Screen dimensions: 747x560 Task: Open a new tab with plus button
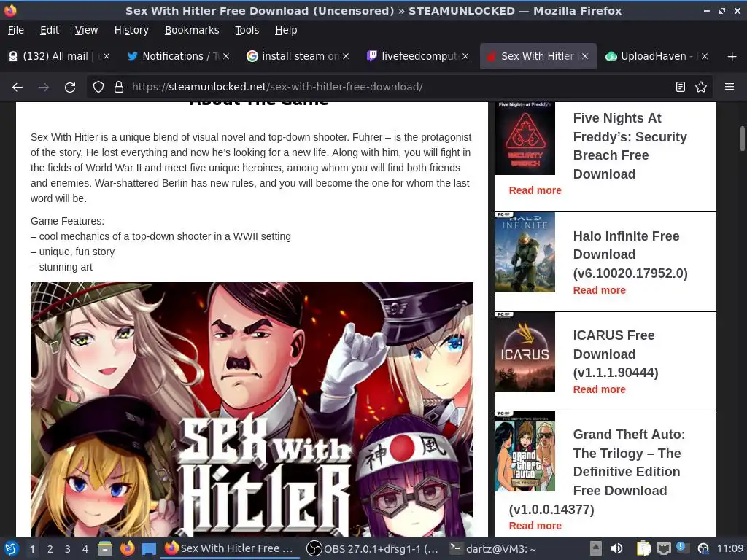point(732,57)
